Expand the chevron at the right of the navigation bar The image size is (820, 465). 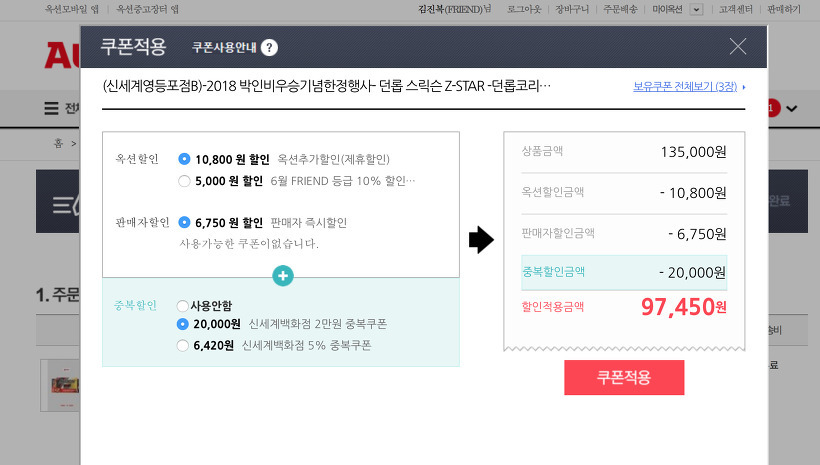pyautogui.click(x=792, y=108)
